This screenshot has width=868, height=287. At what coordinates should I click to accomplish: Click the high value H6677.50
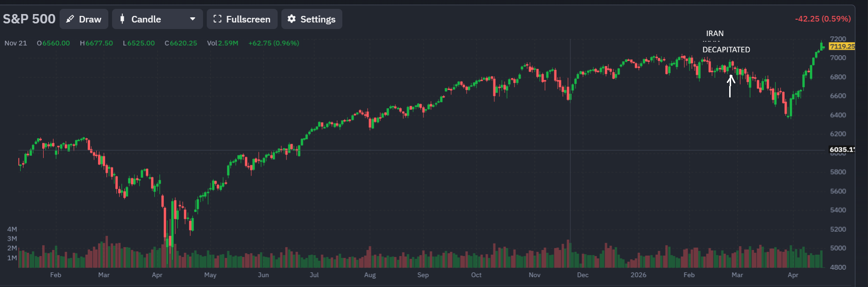(96, 43)
